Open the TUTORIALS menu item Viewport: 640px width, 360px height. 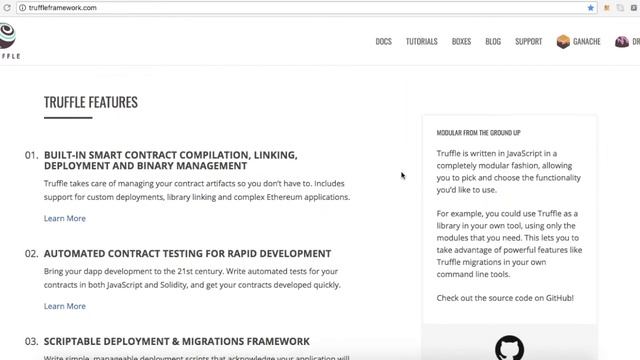click(x=422, y=42)
